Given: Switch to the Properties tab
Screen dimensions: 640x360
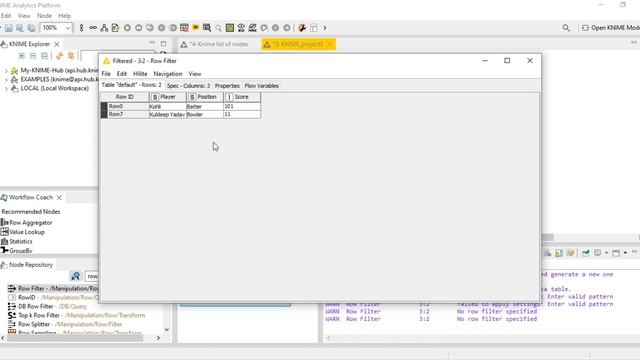Looking at the screenshot, I should tap(227, 86).
